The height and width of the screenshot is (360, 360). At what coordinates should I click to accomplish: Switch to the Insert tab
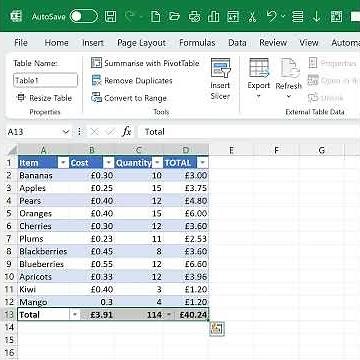pyautogui.click(x=93, y=43)
